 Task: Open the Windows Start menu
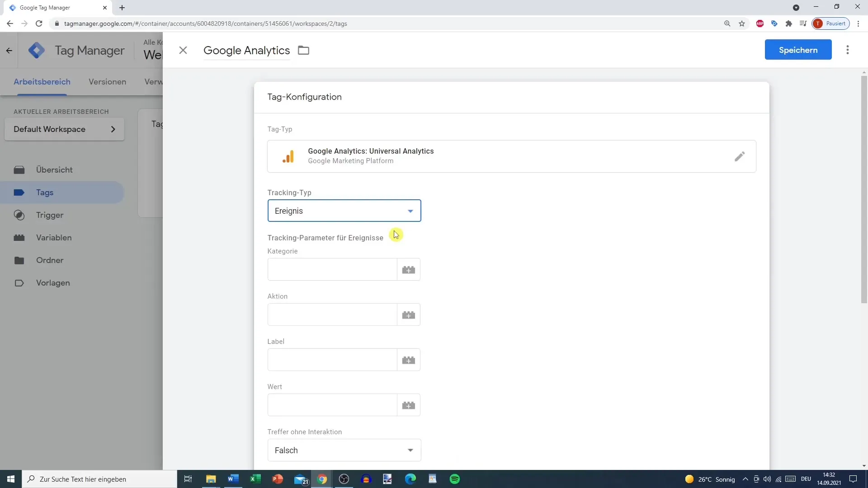(x=11, y=479)
